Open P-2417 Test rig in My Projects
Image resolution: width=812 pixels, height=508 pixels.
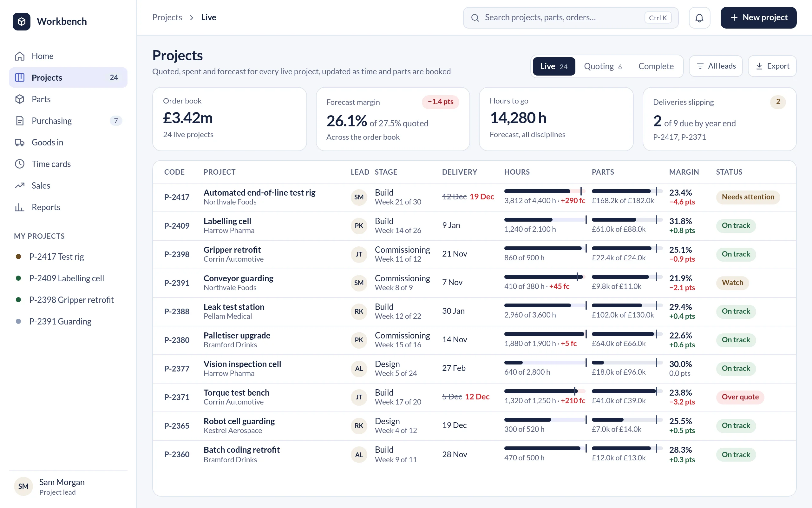tap(68, 257)
